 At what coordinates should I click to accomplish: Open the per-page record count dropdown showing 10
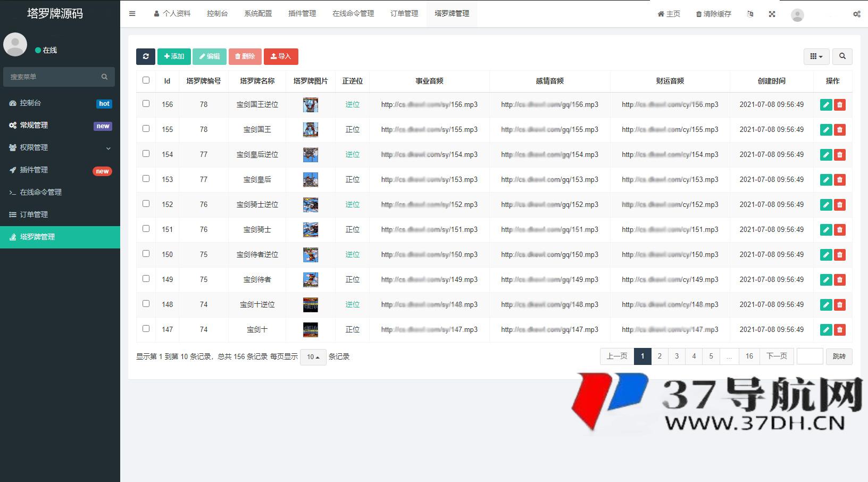pyautogui.click(x=313, y=357)
